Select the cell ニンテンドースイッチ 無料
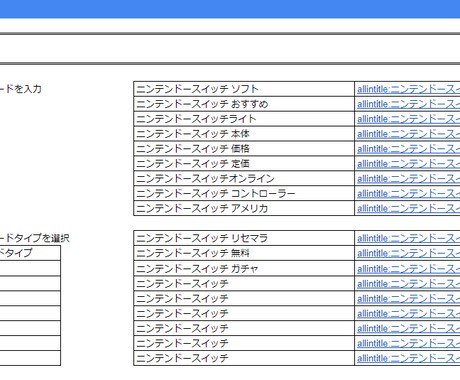Viewport: 460px width, 380px height. pos(244,253)
